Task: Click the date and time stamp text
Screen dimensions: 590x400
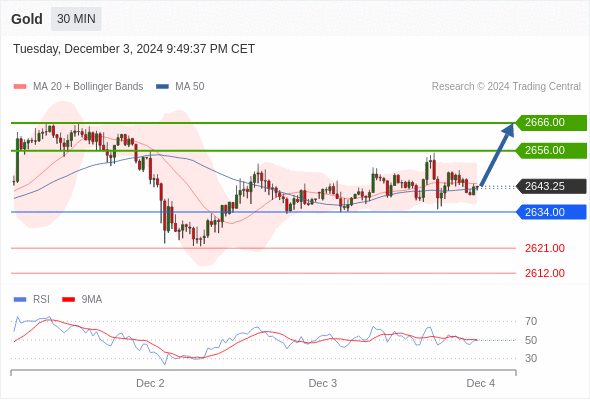Action: (x=134, y=49)
